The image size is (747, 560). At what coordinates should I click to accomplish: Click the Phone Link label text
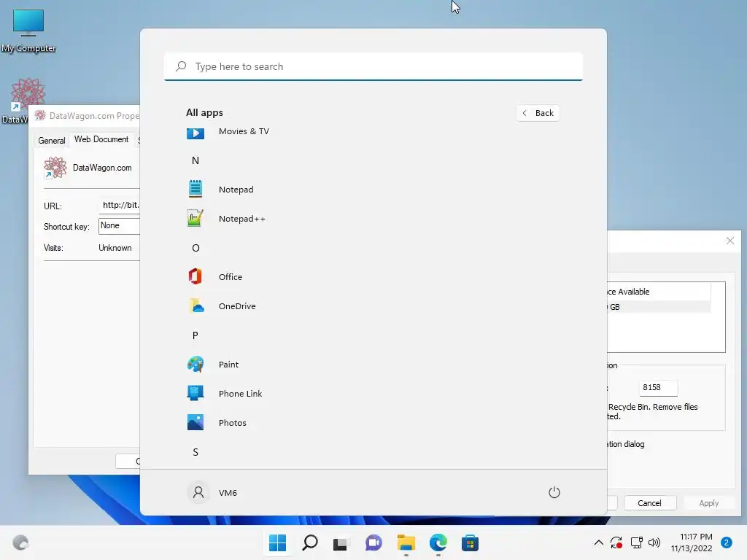click(x=240, y=393)
